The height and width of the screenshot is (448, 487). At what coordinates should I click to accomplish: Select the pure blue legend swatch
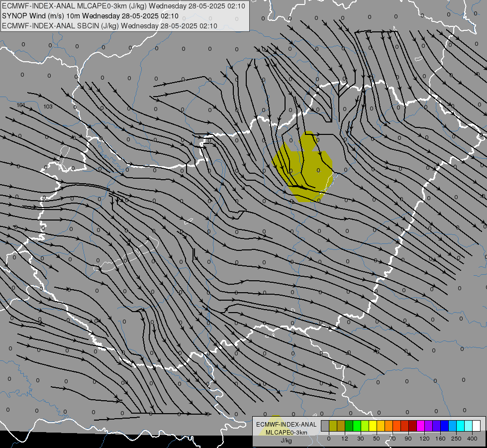tap(445, 426)
